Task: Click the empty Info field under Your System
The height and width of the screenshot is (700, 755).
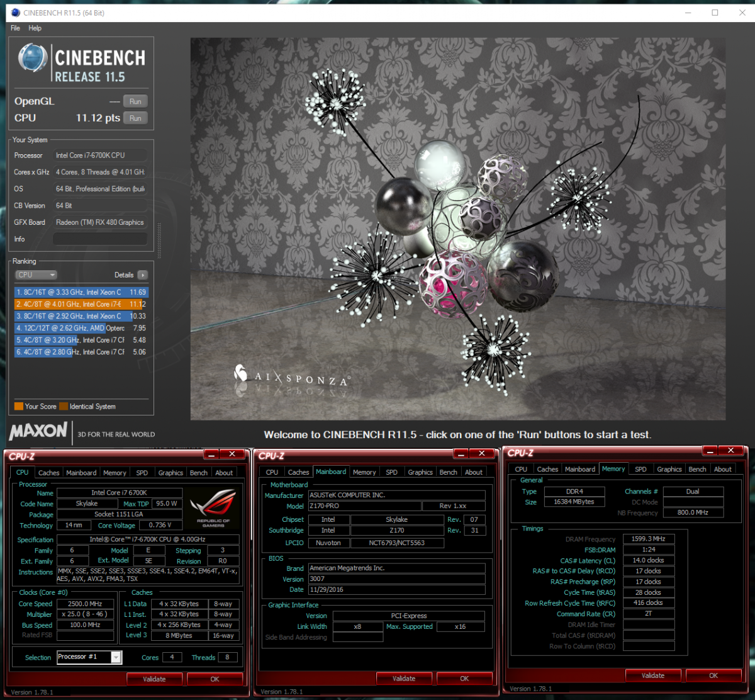Action: click(100, 239)
